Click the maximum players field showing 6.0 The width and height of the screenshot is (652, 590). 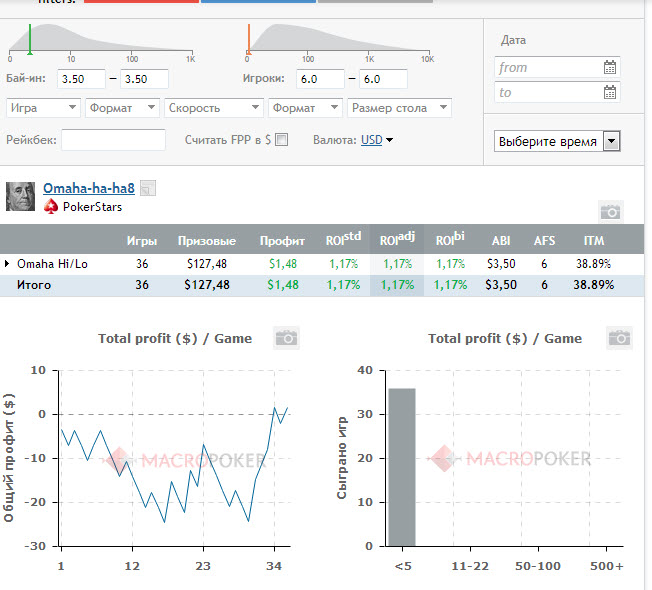coord(383,79)
